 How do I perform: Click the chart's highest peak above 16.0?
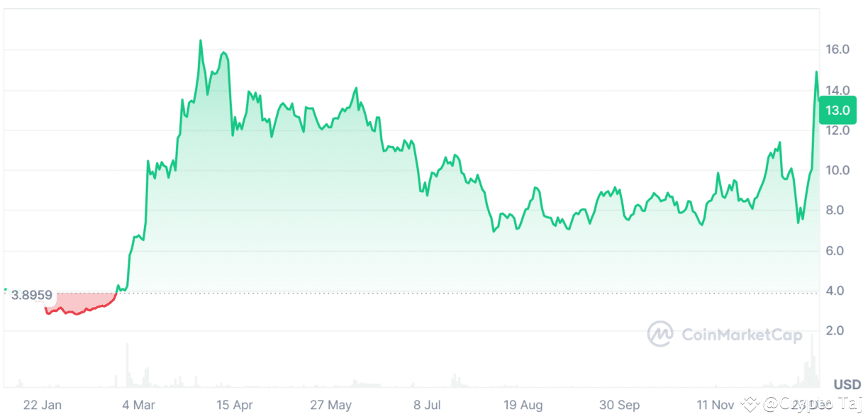tap(200, 41)
